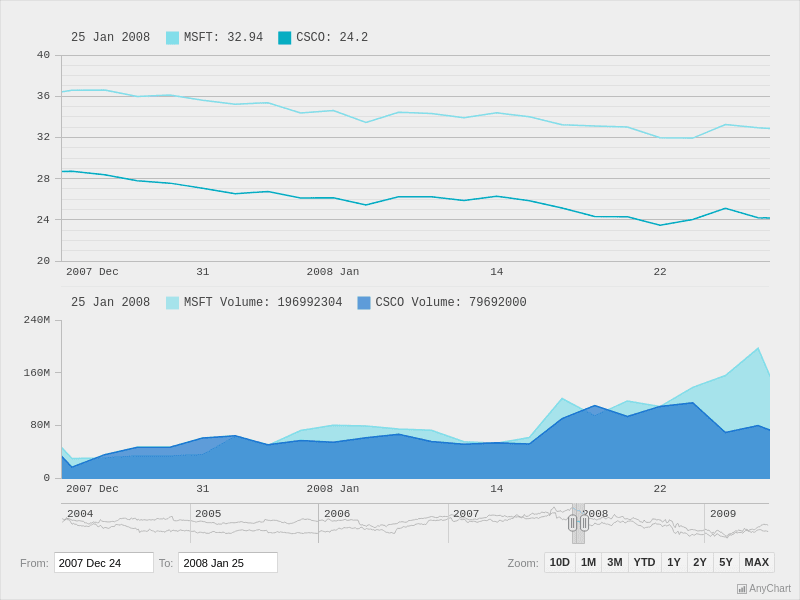Click the From date input field
This screenshot has width=800, height=600.
[104, 563]
